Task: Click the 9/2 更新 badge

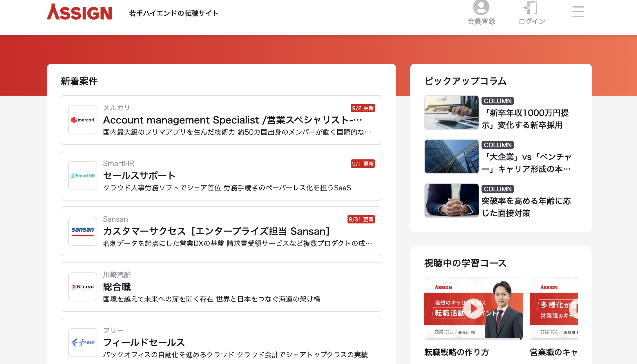Action: click(363, 108)
